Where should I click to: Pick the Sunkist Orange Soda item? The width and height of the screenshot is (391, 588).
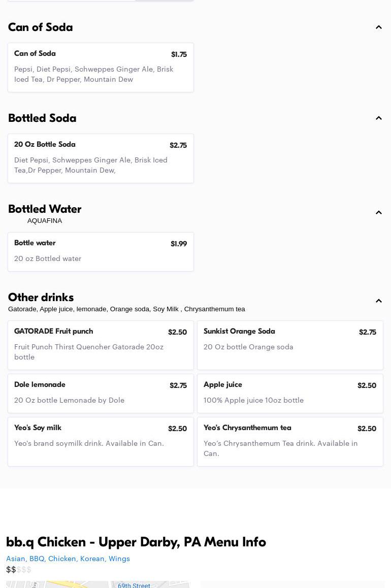[x=290, y=345]
